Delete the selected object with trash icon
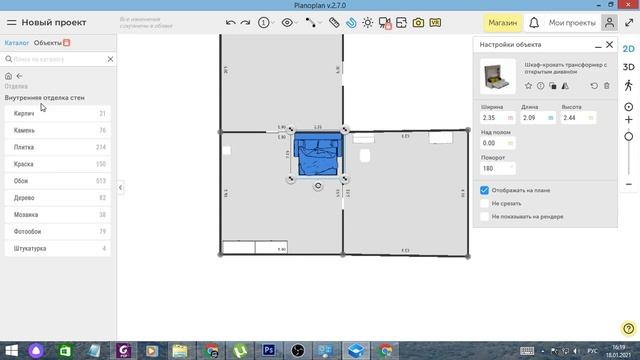640x360 pixels. point(607,86)
